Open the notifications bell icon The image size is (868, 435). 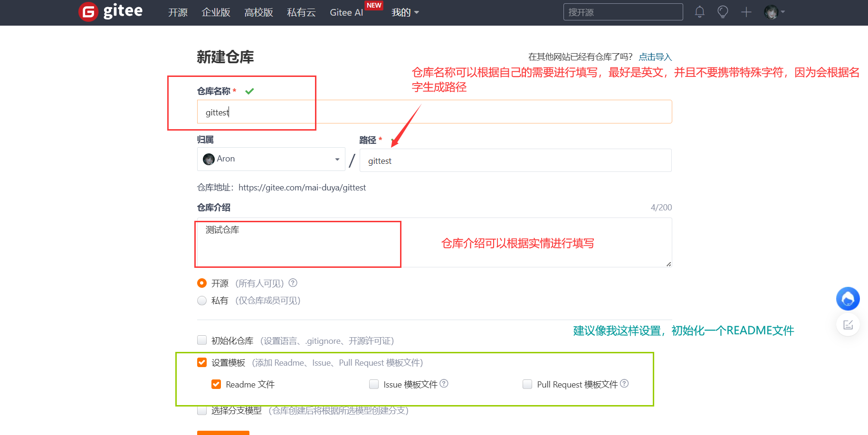coord(699,12)
